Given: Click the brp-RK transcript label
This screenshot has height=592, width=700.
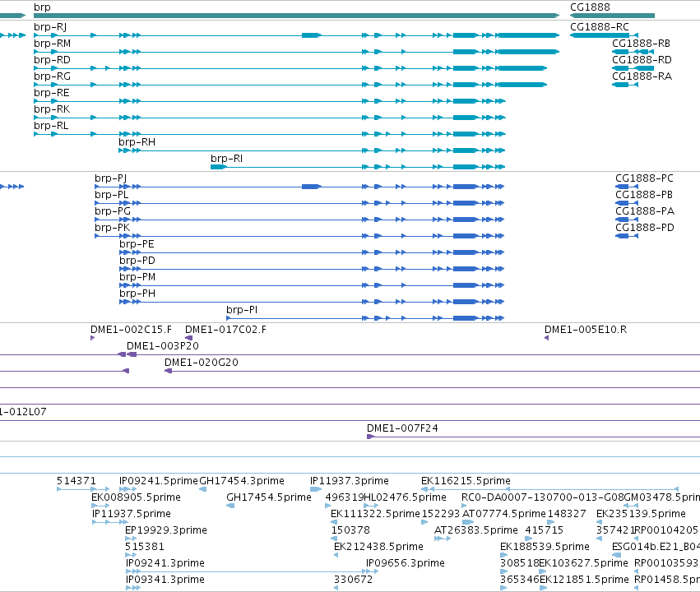Looking at the screenshot, I should tap(52, 109).
